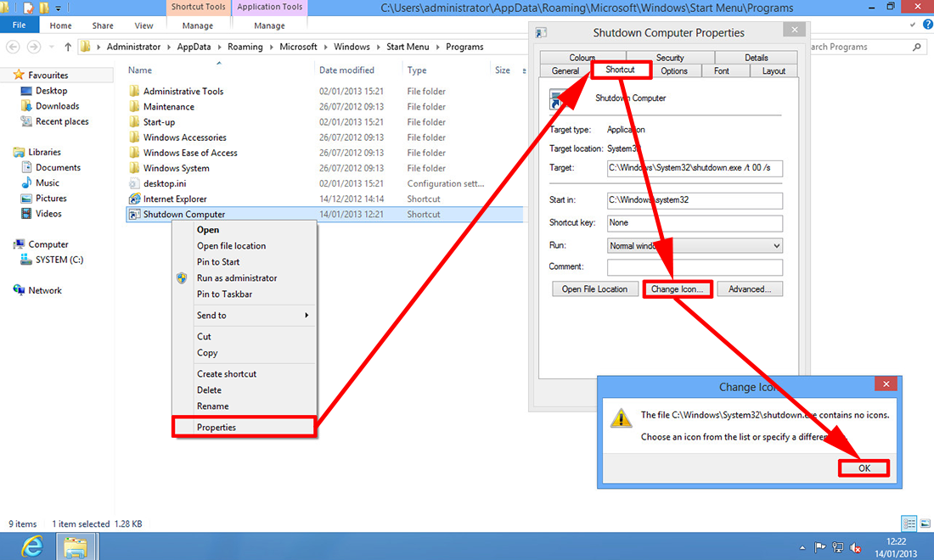934x560 pixels.
Task: Choose Run as administrator from context menu
Action: 245,278
